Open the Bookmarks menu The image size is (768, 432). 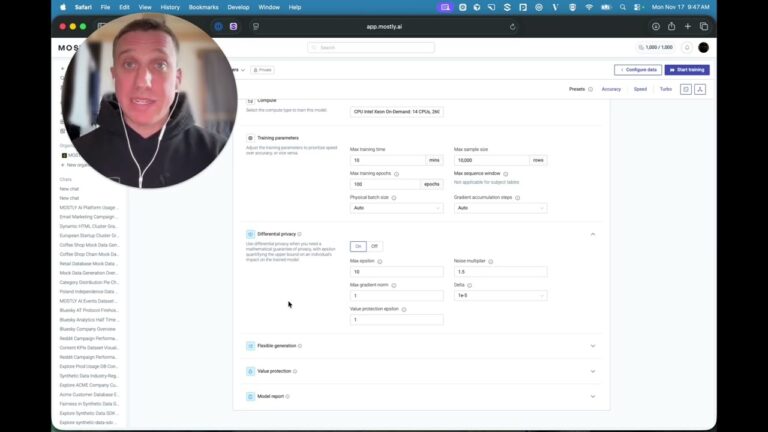coord(202,7)
